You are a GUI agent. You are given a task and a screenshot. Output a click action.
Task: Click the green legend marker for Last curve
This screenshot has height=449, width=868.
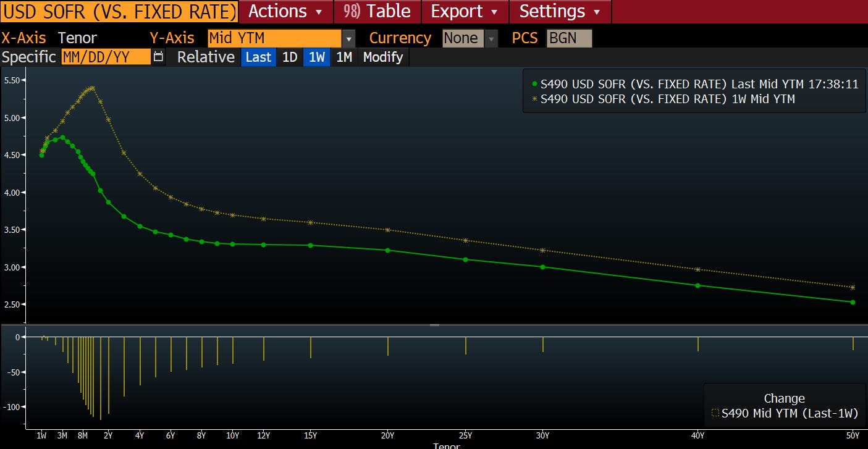534,85
